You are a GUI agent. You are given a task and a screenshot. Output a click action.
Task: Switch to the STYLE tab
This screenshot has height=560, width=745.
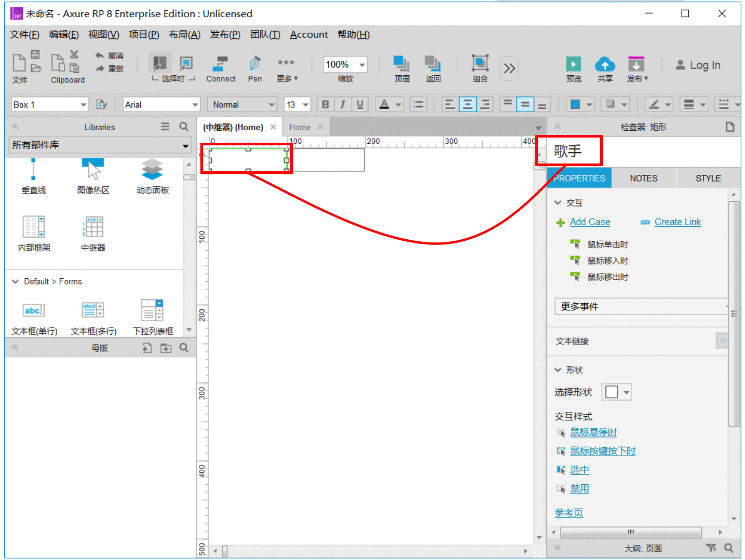coord(708,178)
